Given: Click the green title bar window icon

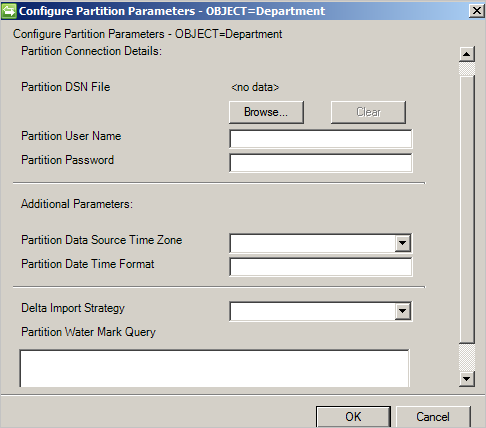Looking at the screenshot, I should 9,11.
